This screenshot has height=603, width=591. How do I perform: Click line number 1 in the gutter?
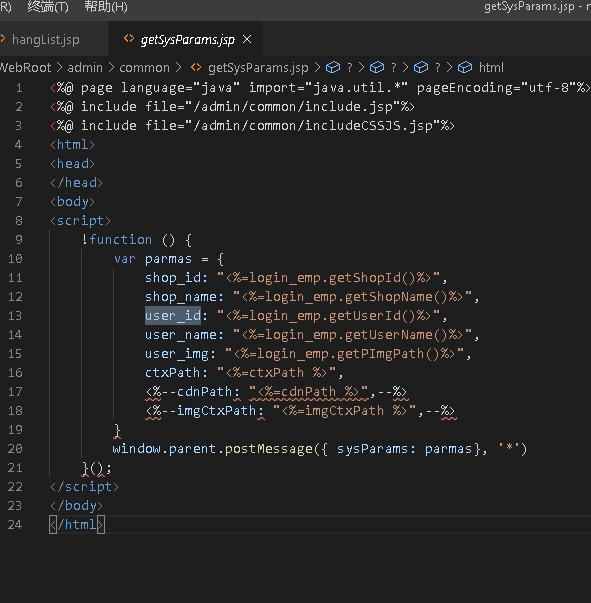(x=19, y=88)
